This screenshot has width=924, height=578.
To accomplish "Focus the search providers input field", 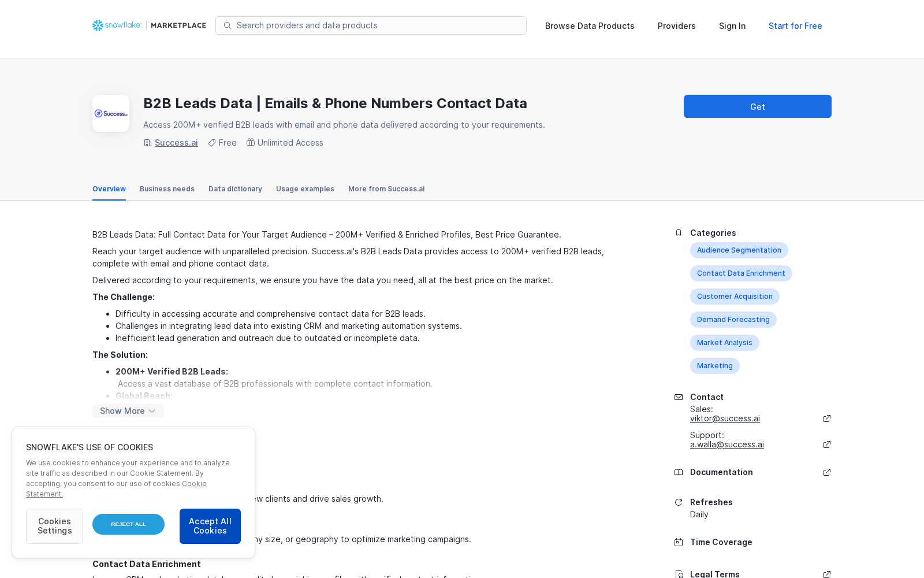I will (371, 25).
